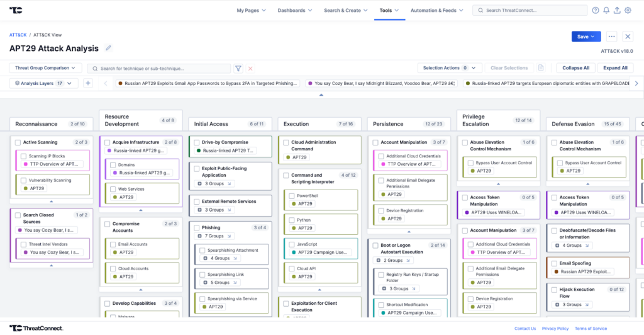Tick the Phishing technique checkbox
This screenshot has width=644, height=335.
tap(197, 227)
